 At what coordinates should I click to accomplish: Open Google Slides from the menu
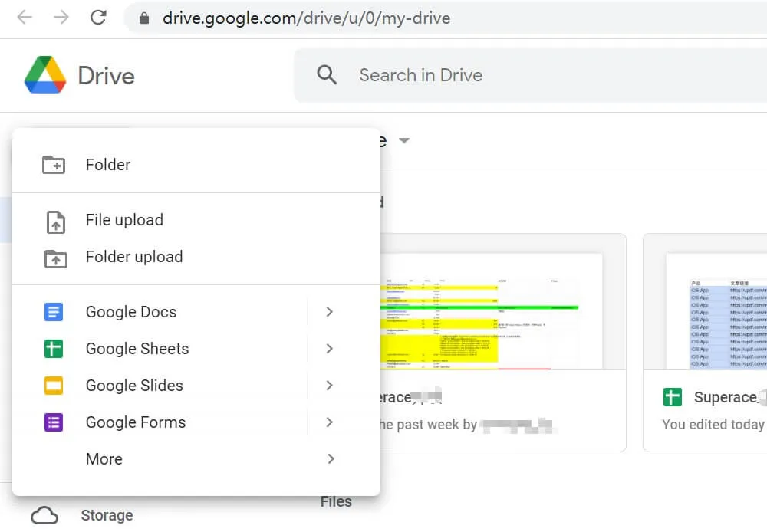tap(53, 386)
